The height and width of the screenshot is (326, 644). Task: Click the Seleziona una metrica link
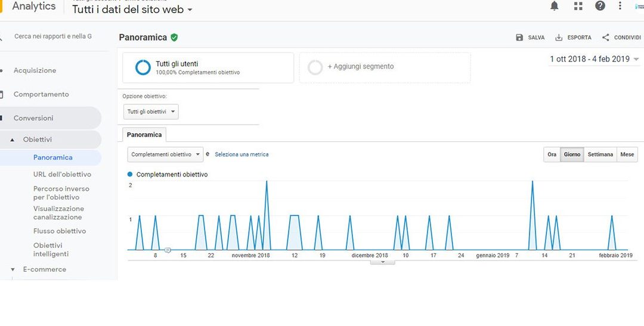click(x=241, y=154)
